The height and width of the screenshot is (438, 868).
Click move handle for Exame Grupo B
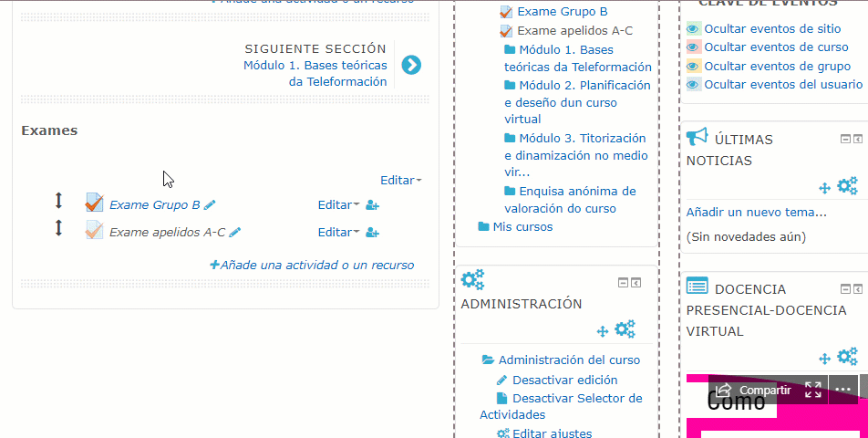click(58, 201)
